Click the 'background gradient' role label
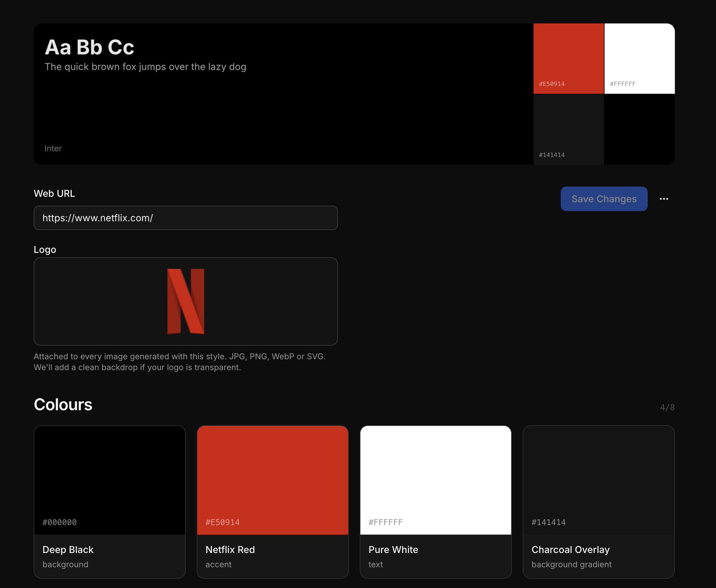716x588 pixels. [x=572, y=564]
